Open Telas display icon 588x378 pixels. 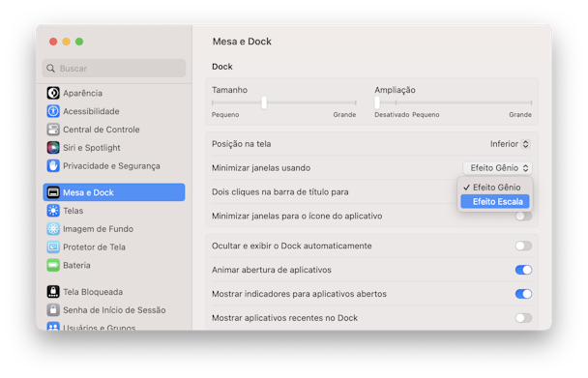[53, 211]
